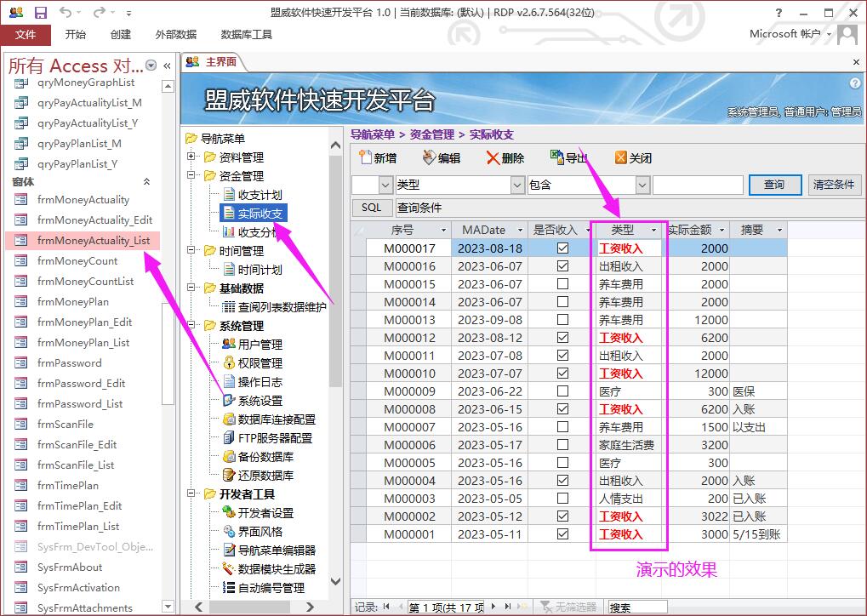
Task: Click the 清空条件 button
Action: click(834, 185)
